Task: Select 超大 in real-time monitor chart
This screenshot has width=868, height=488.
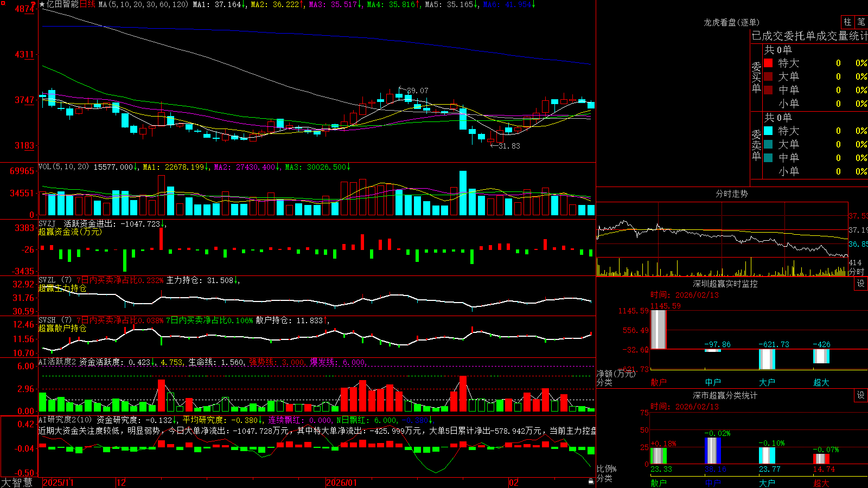Action: point(821,382)
